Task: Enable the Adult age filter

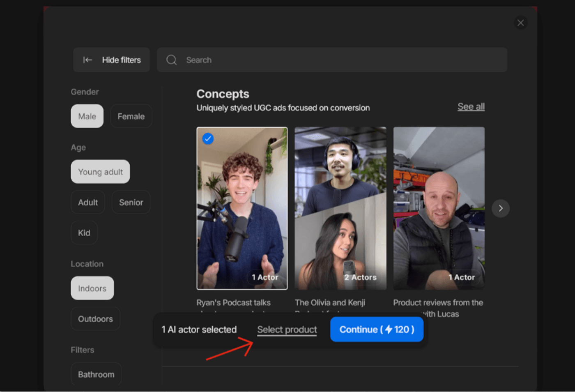Action: point(87,202)
